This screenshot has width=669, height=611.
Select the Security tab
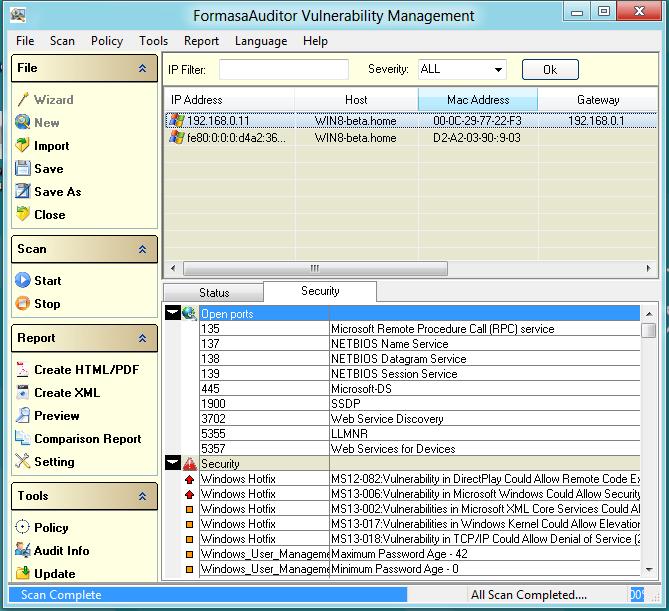(x=320, y=291)
